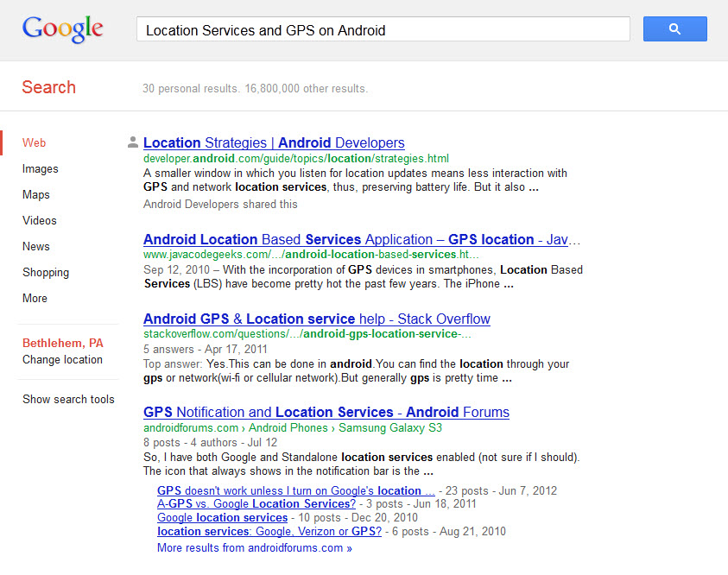Open GPS Notification Android Forums result
This screenshot has width=728, height=575.
point(326,413)
